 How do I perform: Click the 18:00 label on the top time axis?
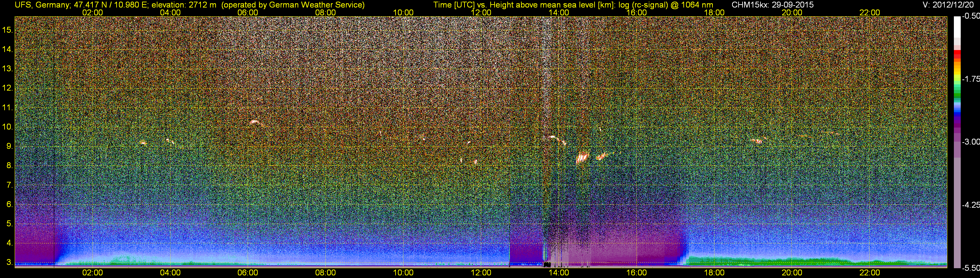click(714, 12)
